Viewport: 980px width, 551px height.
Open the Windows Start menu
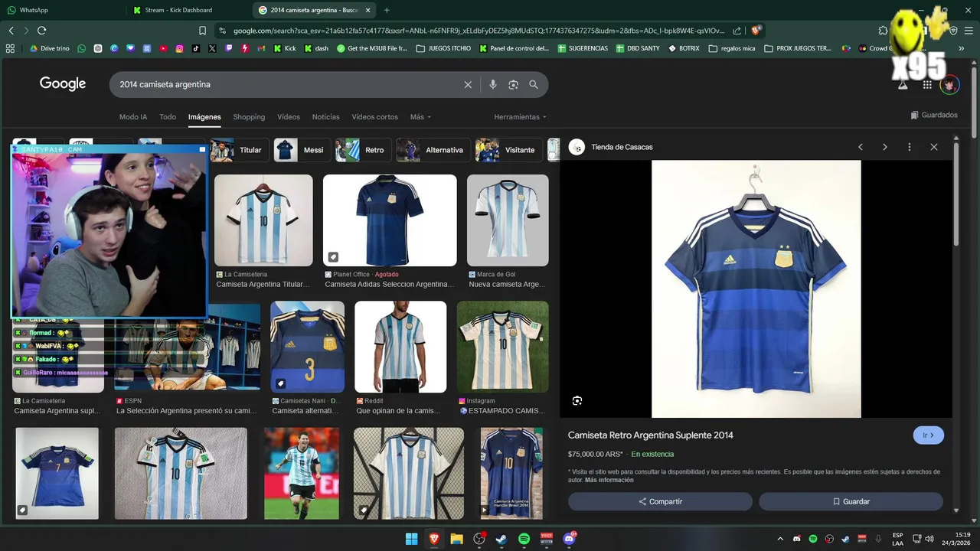411,539
